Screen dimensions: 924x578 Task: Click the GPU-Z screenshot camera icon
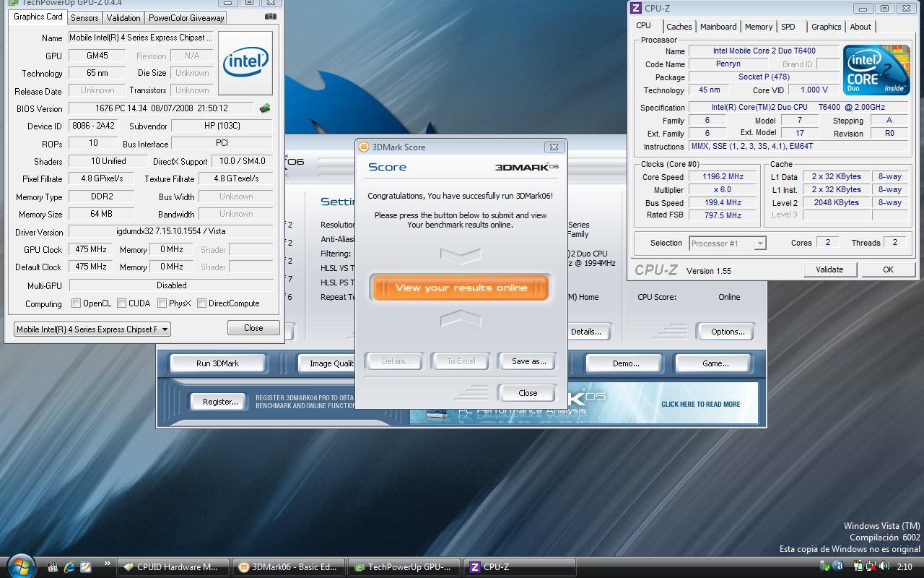click(x=271, y=16)
